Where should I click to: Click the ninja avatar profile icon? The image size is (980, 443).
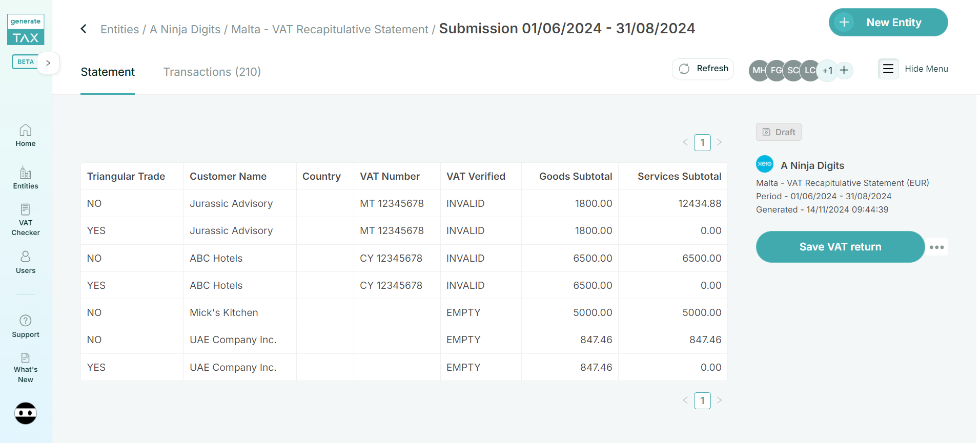26,413
